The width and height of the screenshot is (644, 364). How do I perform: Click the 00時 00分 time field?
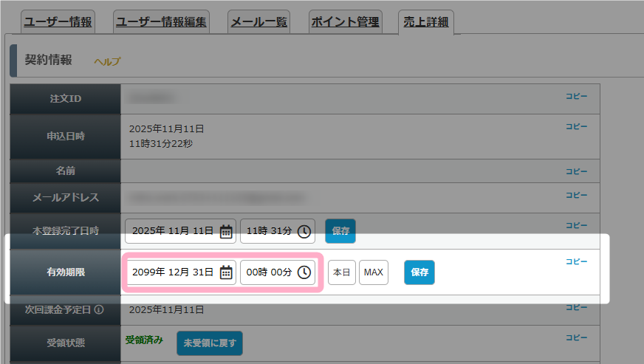coord(269,272)
